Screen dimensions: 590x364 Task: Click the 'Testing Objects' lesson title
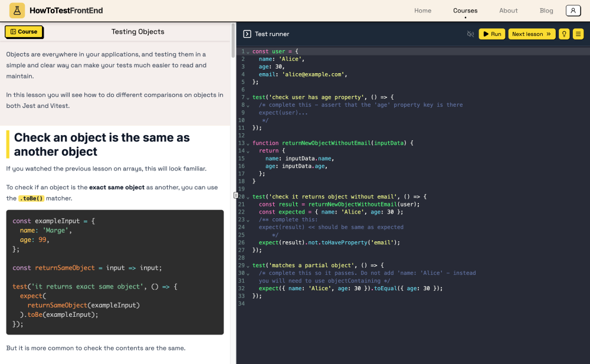137,32
